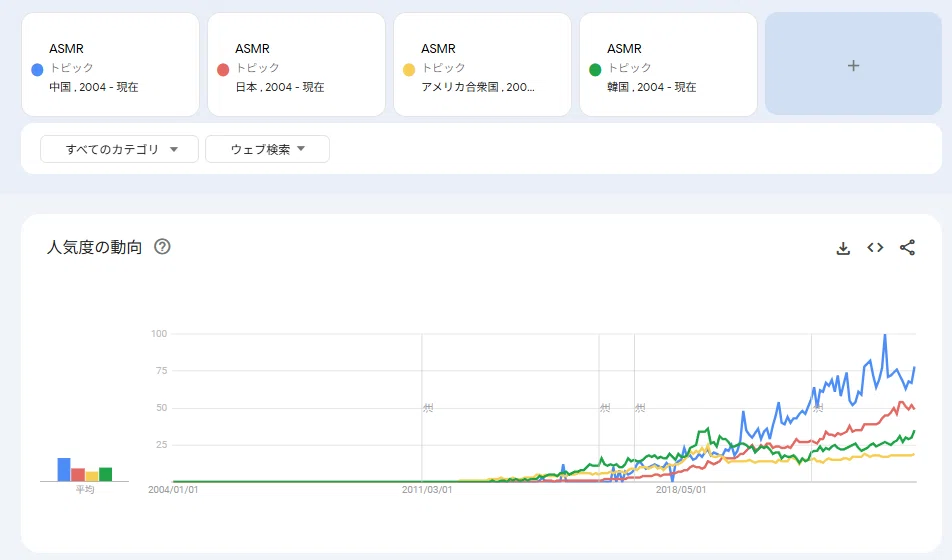The height and width of the screenshot is (560, 952).
Task: Click the 人気度の動向 chart heading
Action: (95, 247)
